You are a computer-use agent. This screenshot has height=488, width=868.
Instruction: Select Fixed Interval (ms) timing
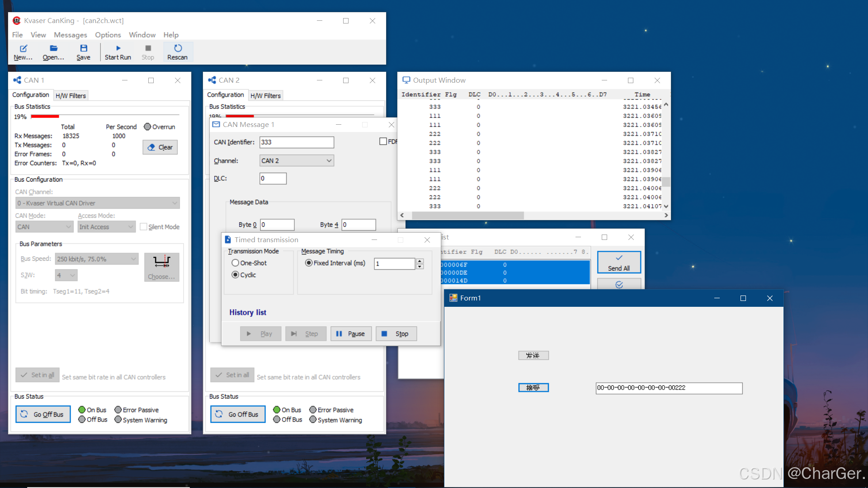coord(309,263)
